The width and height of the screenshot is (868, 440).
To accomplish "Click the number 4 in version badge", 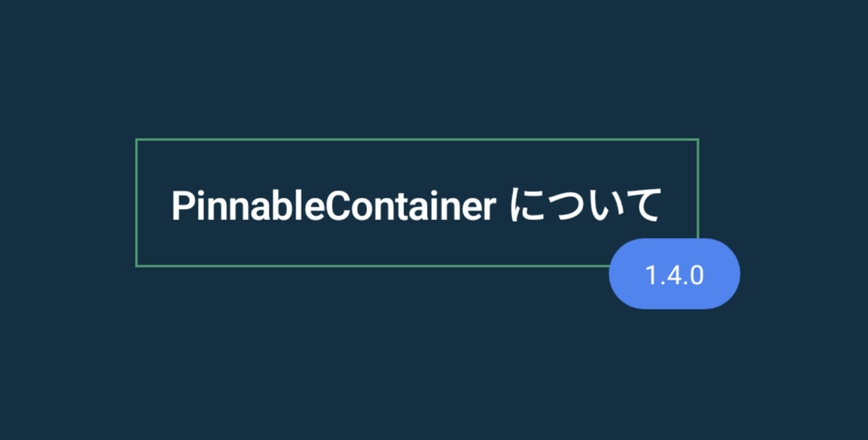I will 673,276.
